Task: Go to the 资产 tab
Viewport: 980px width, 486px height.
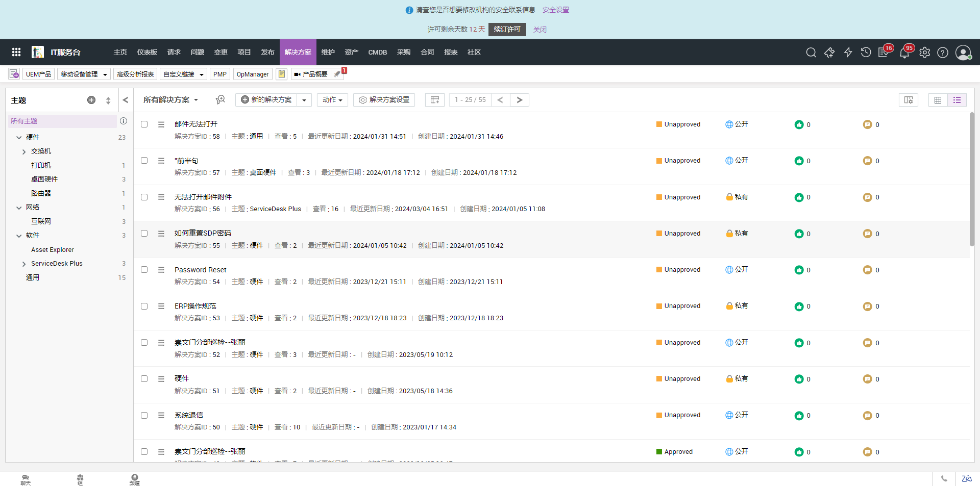Action: point(351,52)
